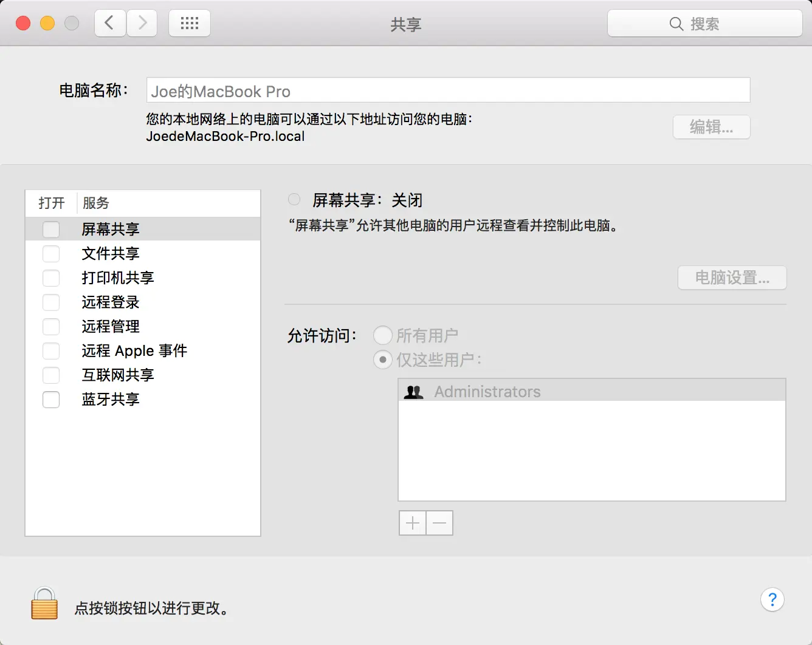Select Administrators in the user list

pos(591,392)
